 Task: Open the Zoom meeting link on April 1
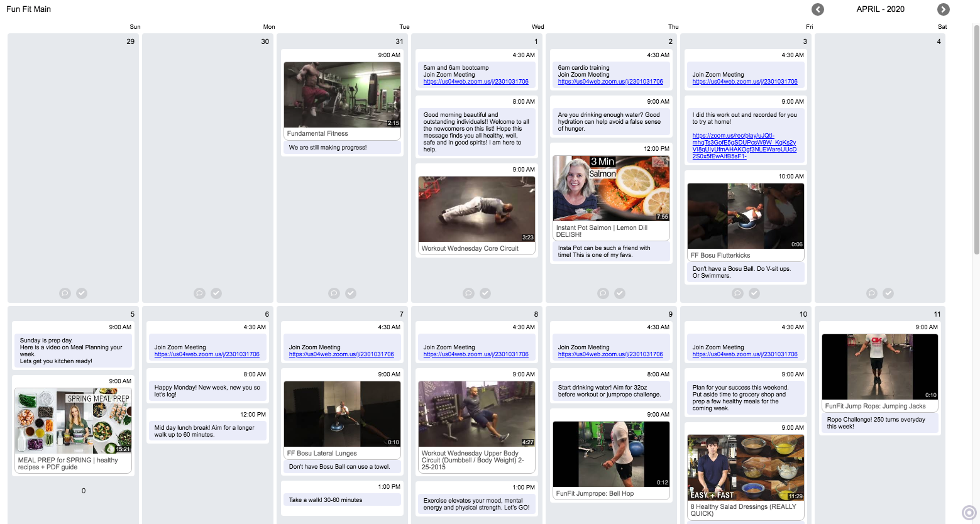(x=476, y=82)
